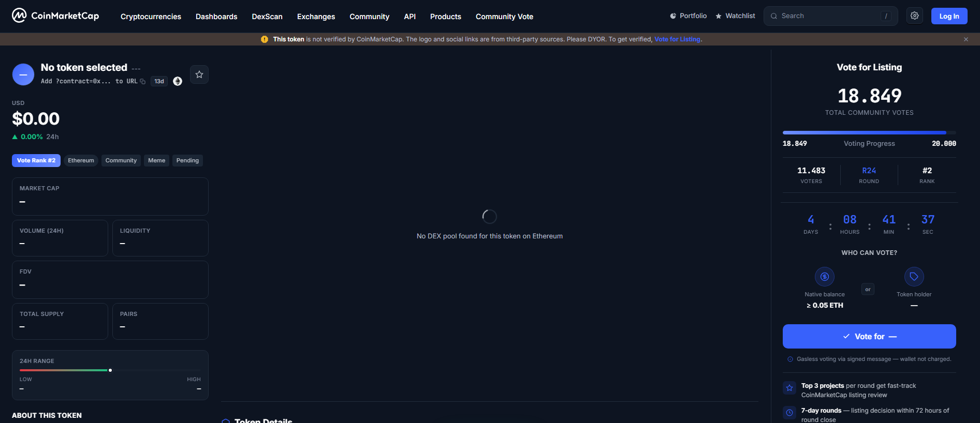Click the Vote for button

tap(869, 336)
